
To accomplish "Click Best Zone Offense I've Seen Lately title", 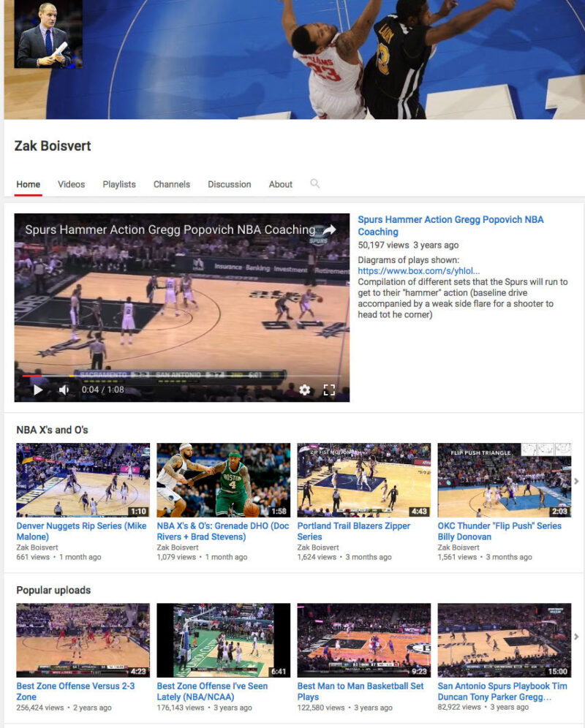I will pyautogui.click(x=212, y=691).
